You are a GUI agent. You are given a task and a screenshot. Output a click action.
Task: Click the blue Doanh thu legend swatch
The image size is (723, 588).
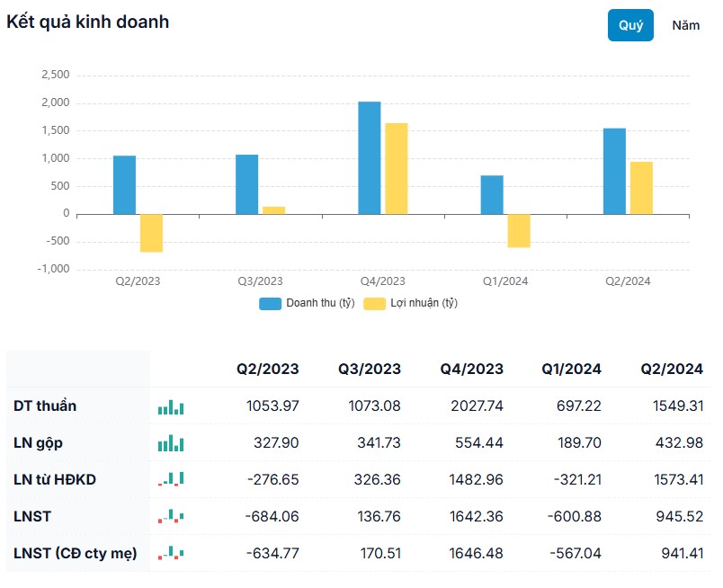pos(271,304)
